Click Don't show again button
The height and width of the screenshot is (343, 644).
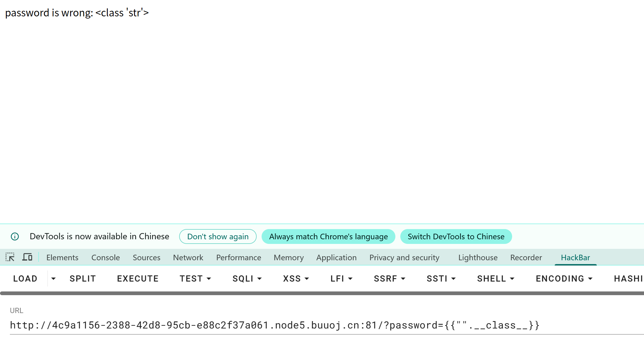(218, 236)
